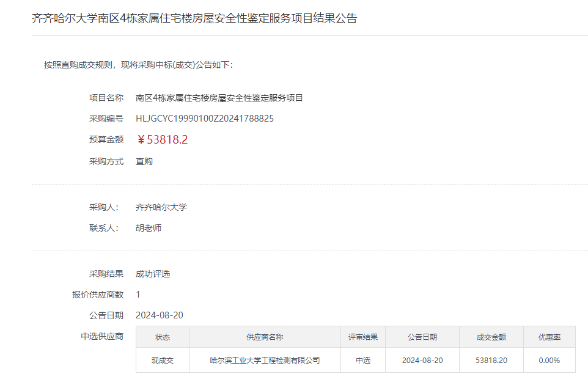Viewport: 588px width, 385px height.
Task: Click the contact person 胡老师
Action: tap(149, 228)
